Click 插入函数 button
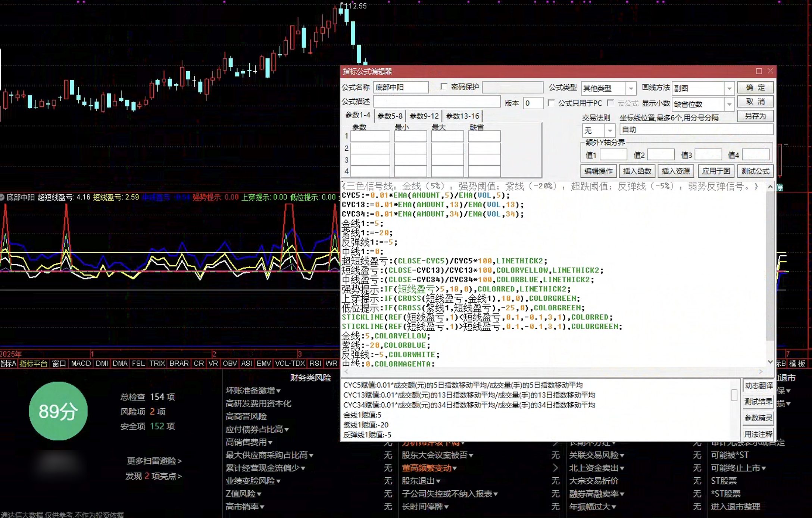 [637, 171]
